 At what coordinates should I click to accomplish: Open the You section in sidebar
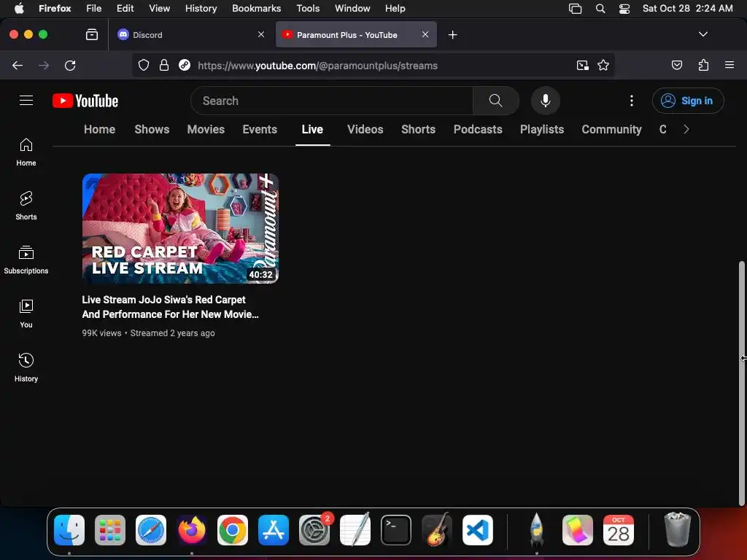[26, 314]
